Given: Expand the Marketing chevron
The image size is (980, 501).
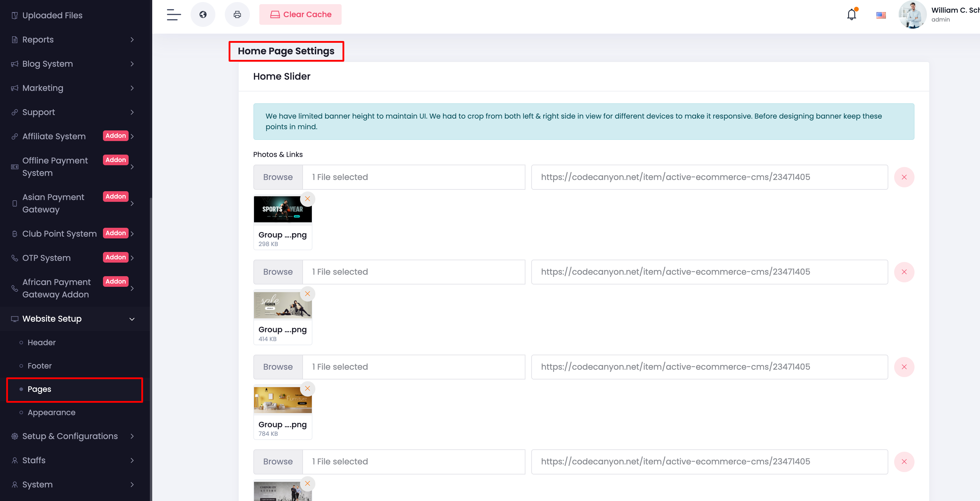Looking at the screenshot, I should tap(132, 88).
